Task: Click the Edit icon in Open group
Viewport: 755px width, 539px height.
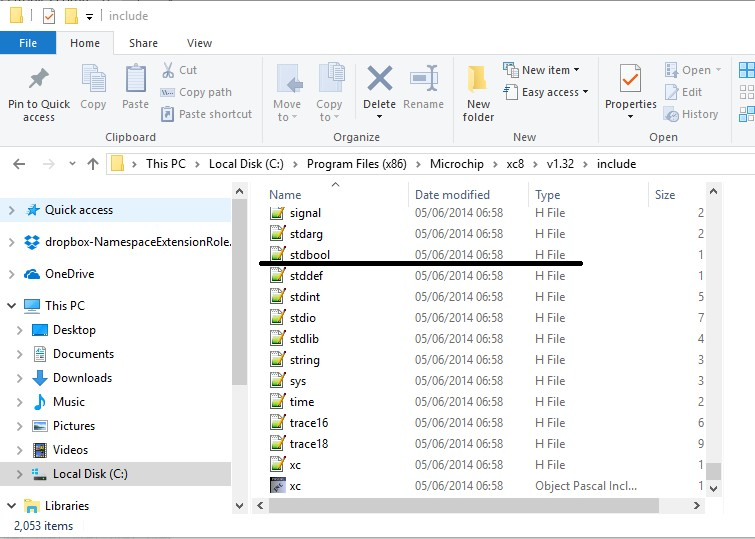Action: click(671, 92)
